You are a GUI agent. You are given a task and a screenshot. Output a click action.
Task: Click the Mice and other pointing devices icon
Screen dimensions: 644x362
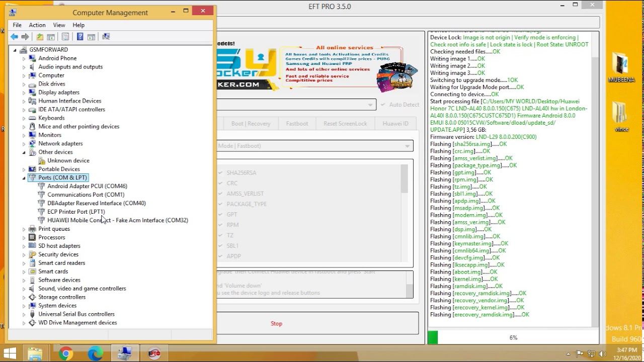(x=32, y=127)
